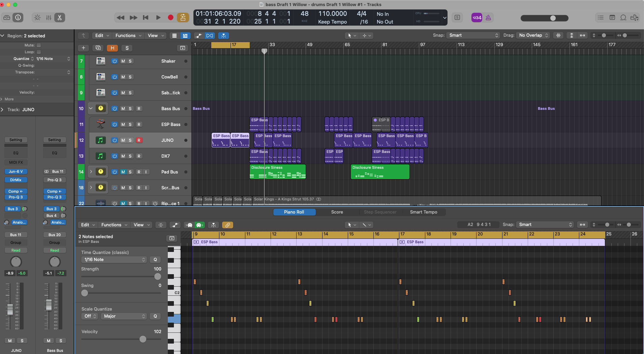Click Read automation on JUNO strip
Viewport: 644px width, 354px height.
pyautogui.click(x=16, y=250)
